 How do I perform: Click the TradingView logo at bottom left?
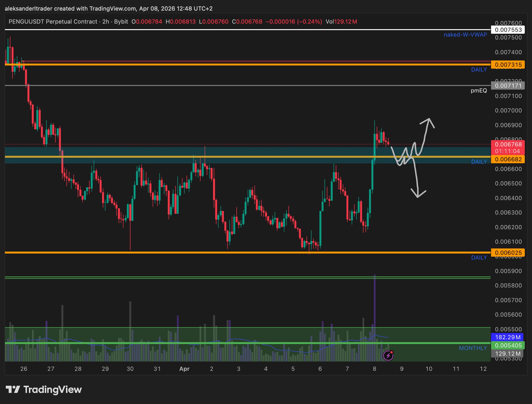tap(44, 389)
